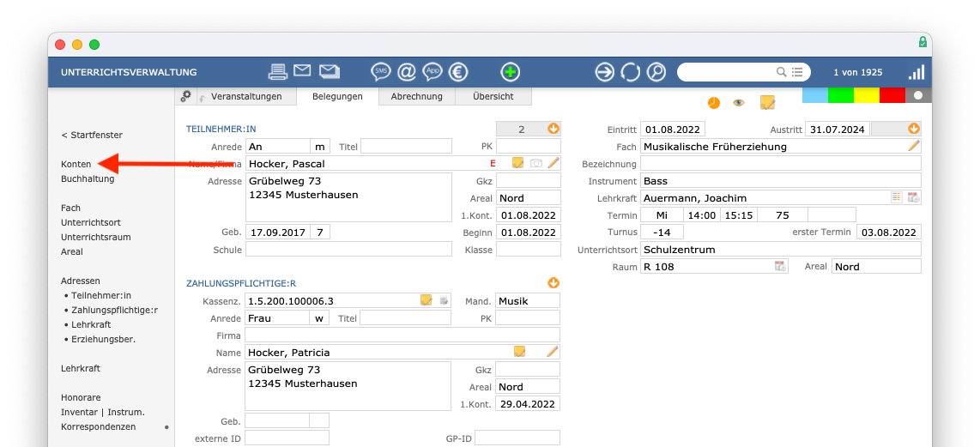This screenshot has width=980, height=447.
Task: Open the Übersicht tab
Action: (493, 96)
